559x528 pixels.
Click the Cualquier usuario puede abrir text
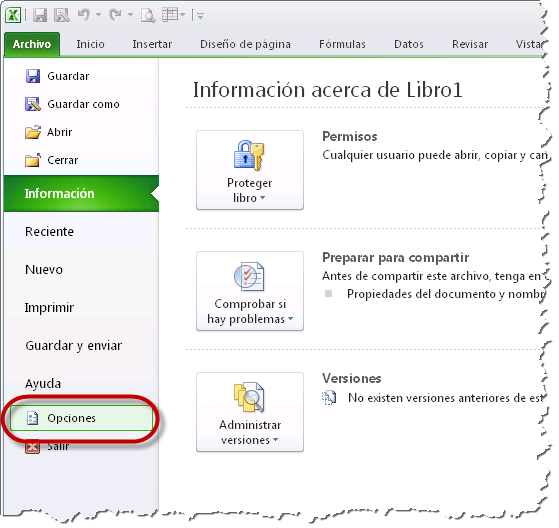click(435, 155)
